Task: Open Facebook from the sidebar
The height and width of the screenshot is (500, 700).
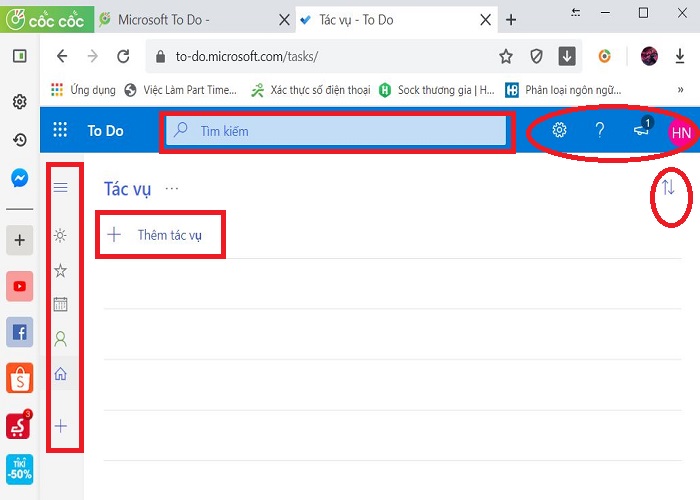Action: click(x=19, y=332)
